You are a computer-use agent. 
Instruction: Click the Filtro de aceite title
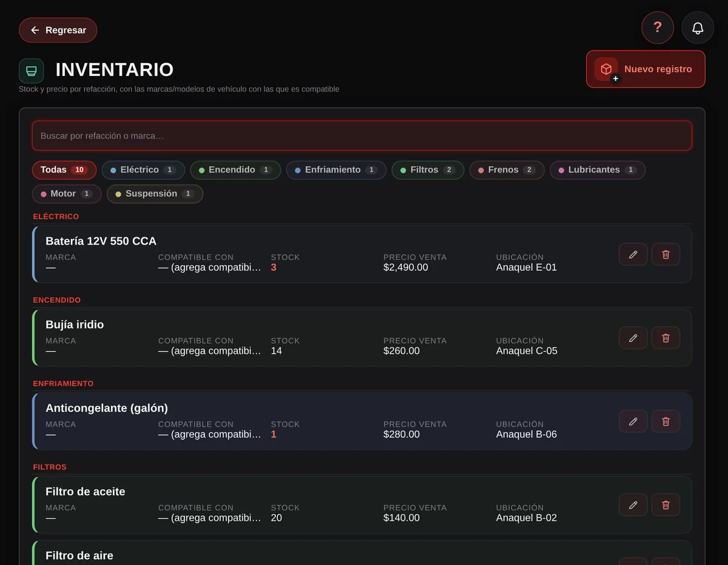(86, 492)
